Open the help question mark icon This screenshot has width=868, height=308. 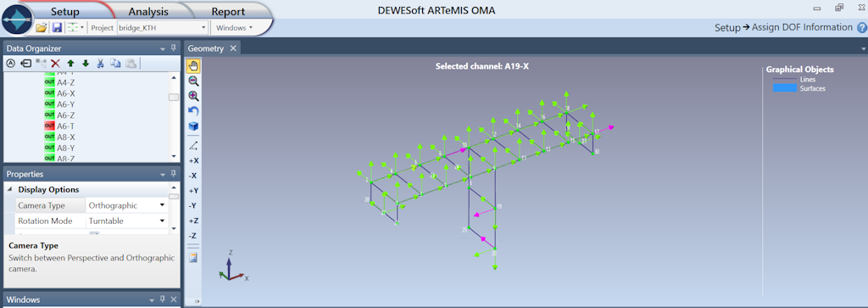pos(861,28)
